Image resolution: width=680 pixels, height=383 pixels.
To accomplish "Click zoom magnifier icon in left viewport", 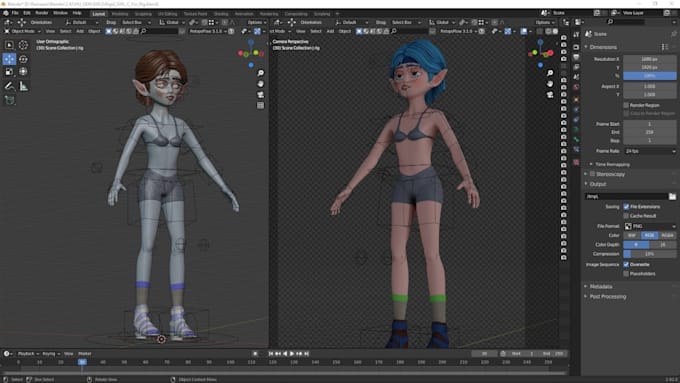I will (x=260, y=73).
